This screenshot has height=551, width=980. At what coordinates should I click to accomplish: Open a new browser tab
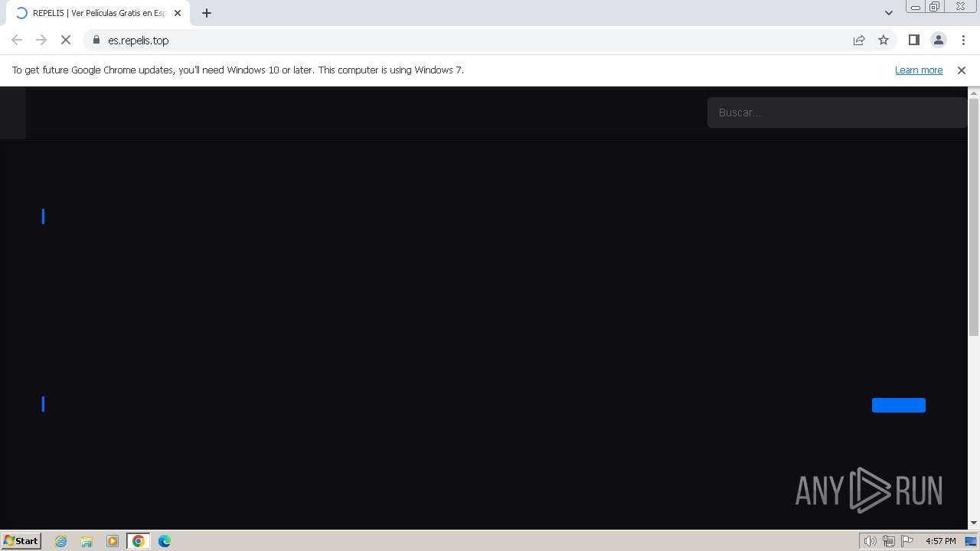click(207, 13)
